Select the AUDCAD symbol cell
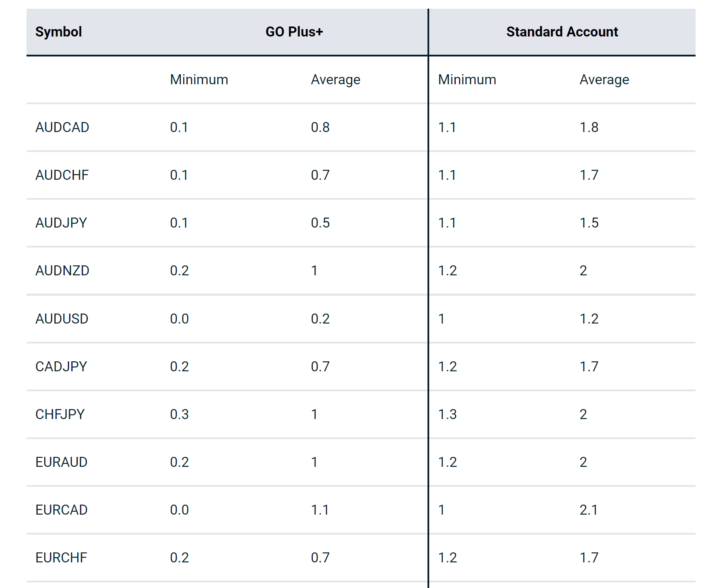This screenshot has width=709, height=588. point(62,127)
